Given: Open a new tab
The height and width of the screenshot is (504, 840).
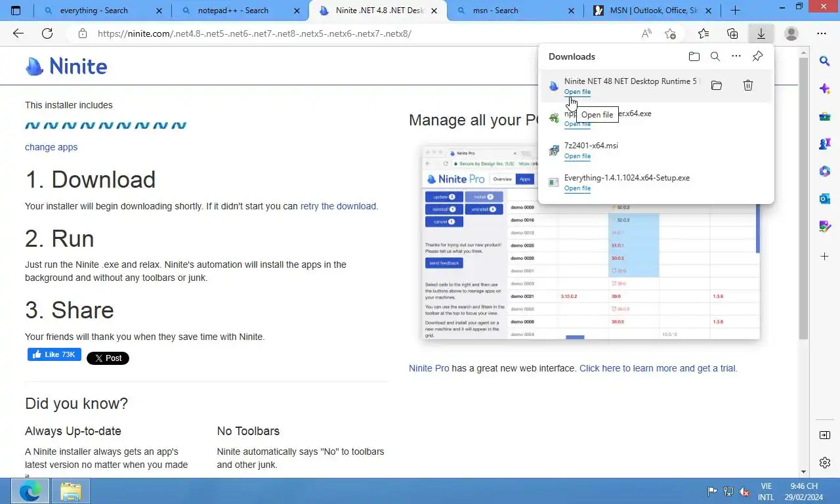Looking at the screenshot, I should (736, 10).
